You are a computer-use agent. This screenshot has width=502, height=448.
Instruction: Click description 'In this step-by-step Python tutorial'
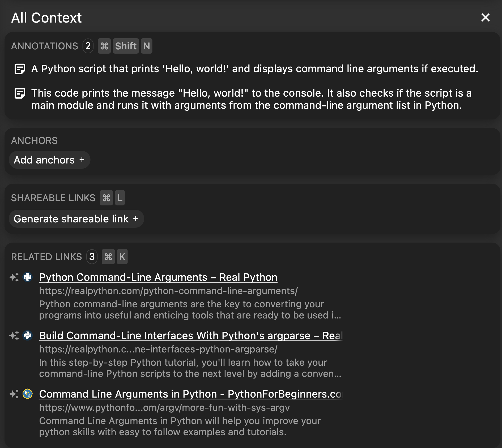click(190, 368)
